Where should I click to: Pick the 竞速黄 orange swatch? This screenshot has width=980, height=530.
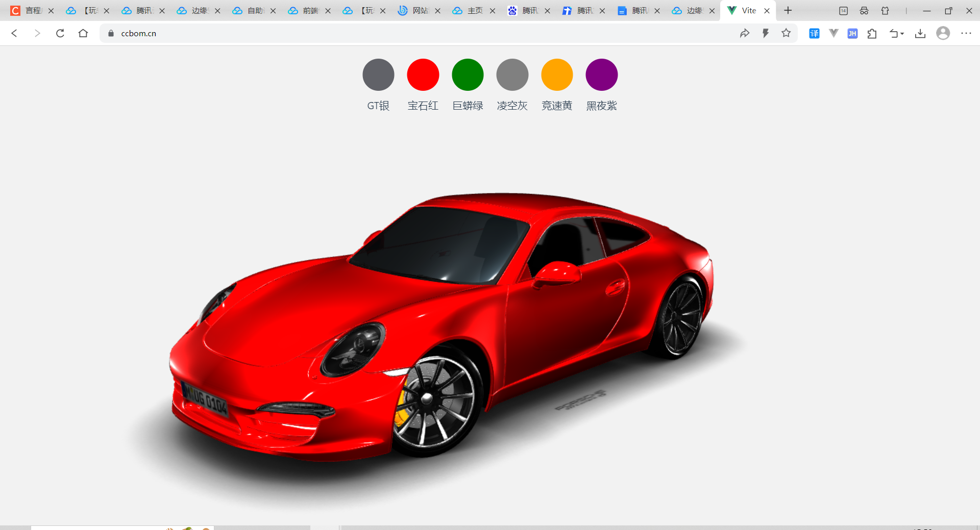[x=557, y=74]
